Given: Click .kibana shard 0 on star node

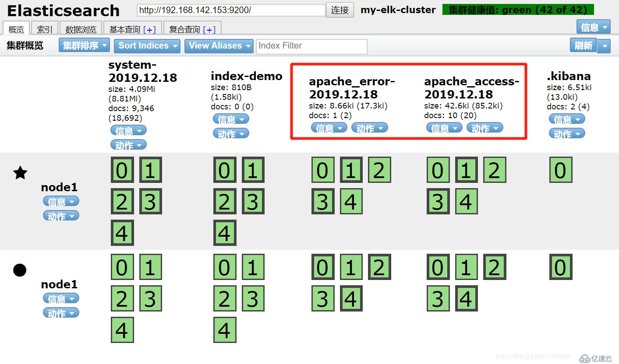Looking at the screenshot, I should [561, 170].
